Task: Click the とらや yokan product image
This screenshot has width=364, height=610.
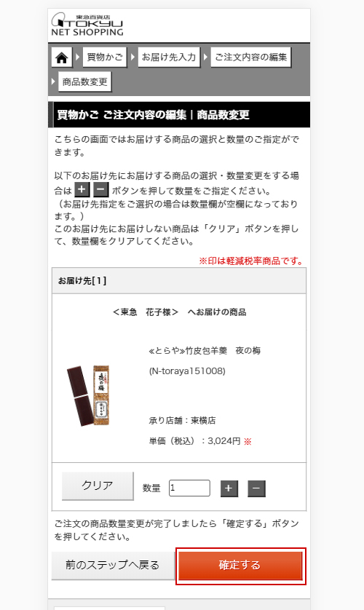Action: point(89,395)
